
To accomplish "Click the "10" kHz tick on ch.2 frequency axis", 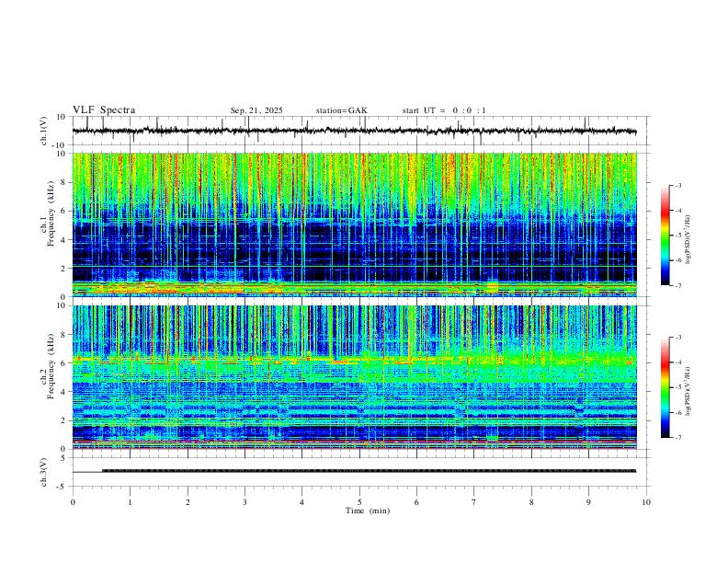I will pyautogui.click(x=62, y=305).
